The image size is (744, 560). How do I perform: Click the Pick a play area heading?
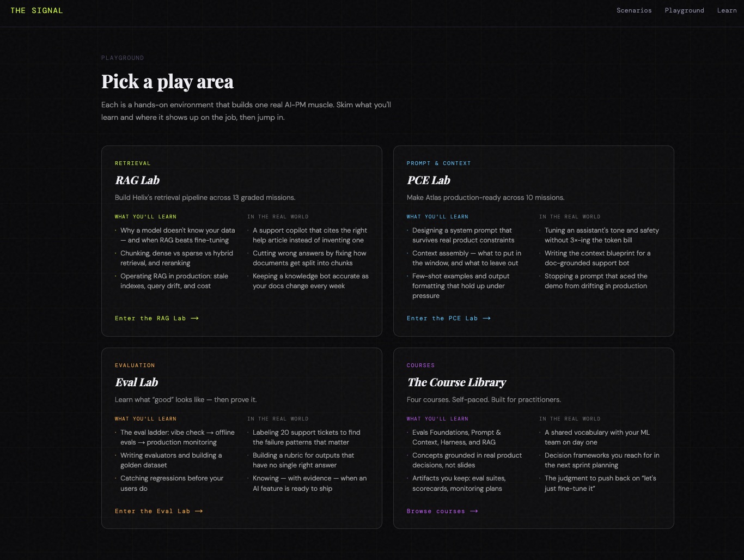(167, 82)
